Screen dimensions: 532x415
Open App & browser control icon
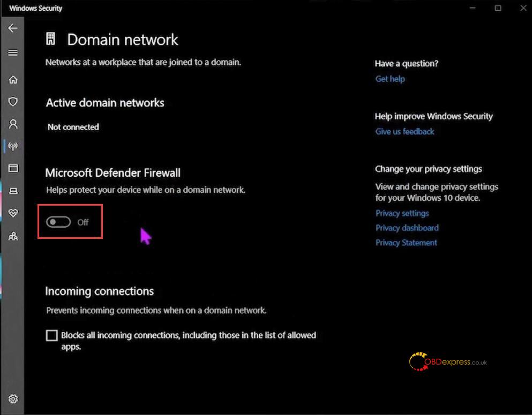(13, 168)
